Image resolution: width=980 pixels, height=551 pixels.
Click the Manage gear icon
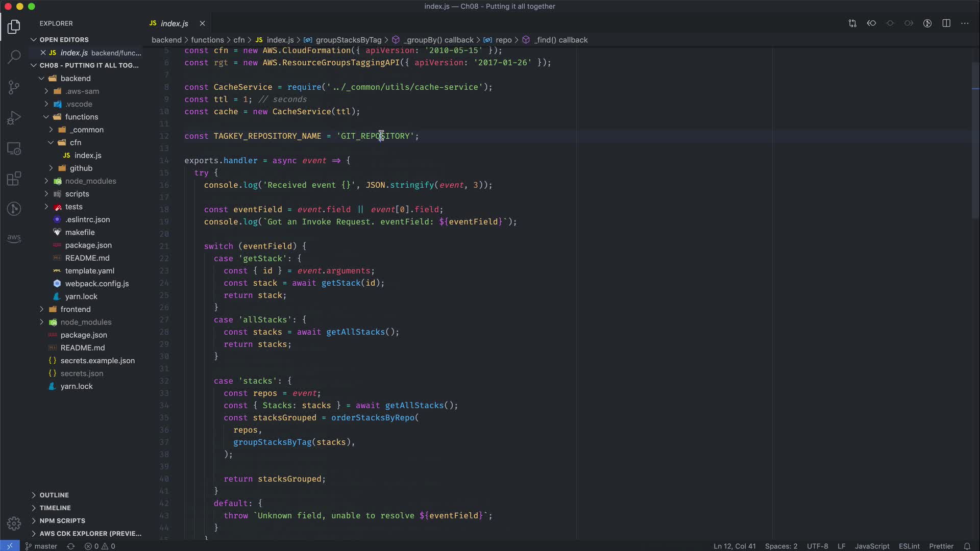pyautogui.click(x=14, y=523)
